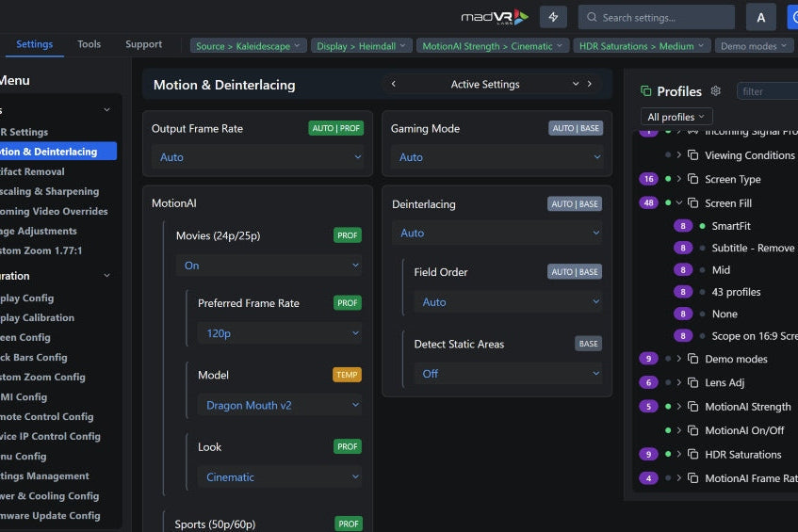
Task: Click the previous arrow beside Active Settings
Action: [394, 84]
